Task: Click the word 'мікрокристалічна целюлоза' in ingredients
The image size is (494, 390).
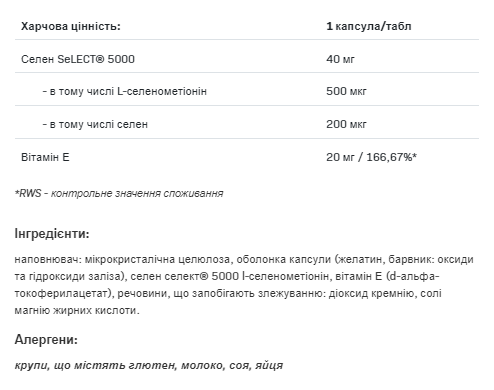Action: 157,259
